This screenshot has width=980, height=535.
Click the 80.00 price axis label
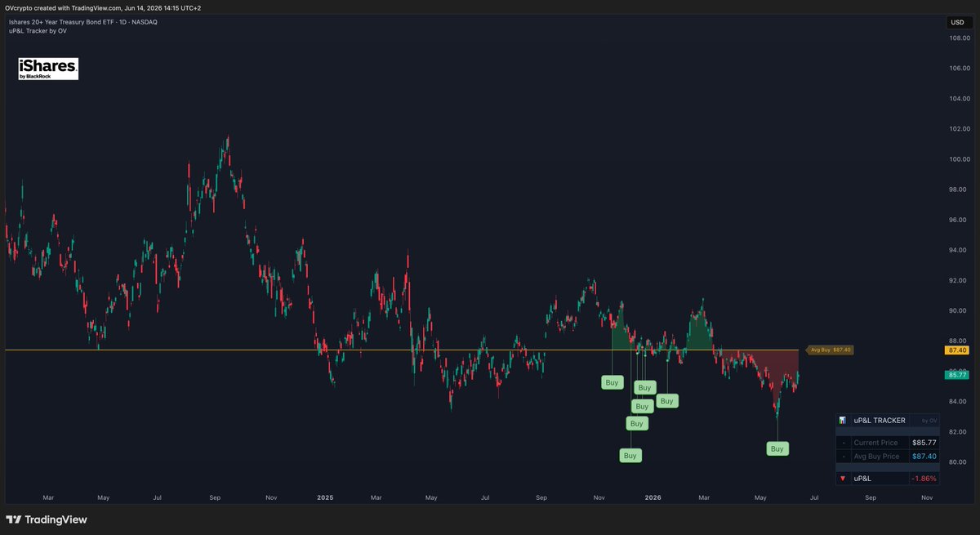(x=960, y=461)
